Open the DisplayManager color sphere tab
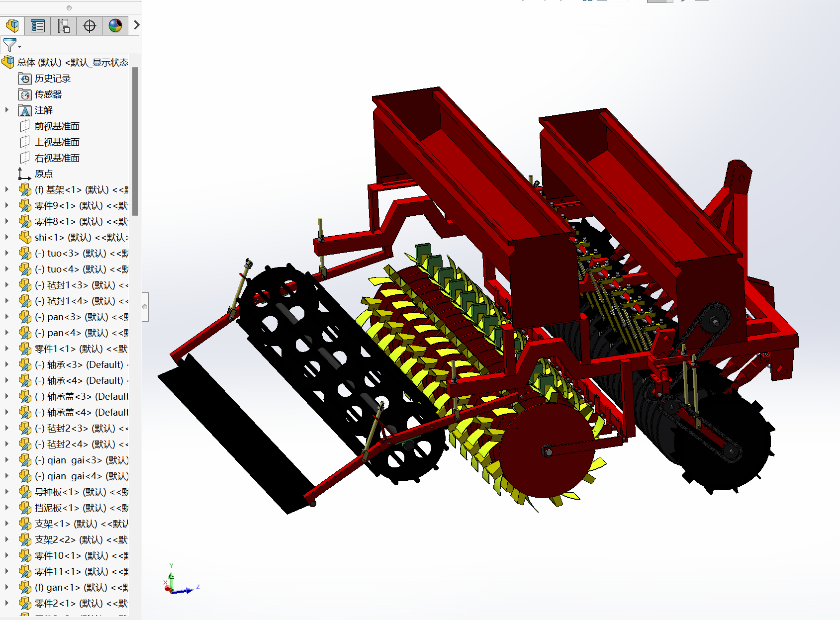 tap(115, 25)
